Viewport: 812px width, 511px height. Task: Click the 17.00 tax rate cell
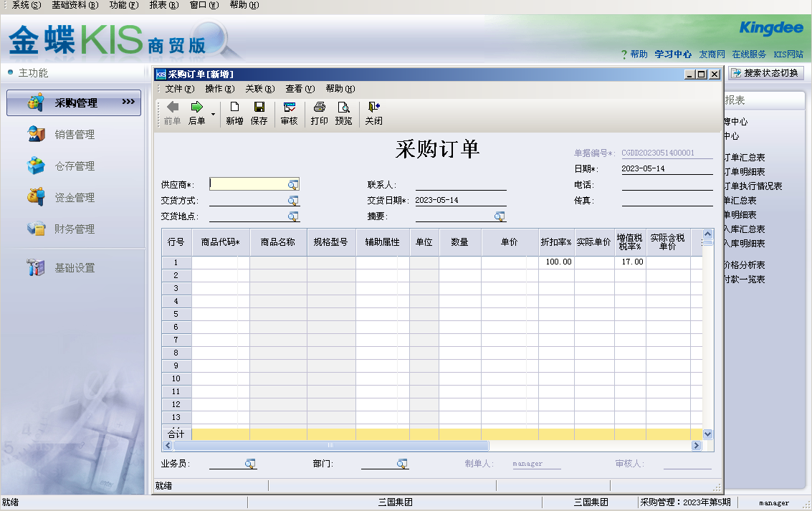click(x=630, y=262)
